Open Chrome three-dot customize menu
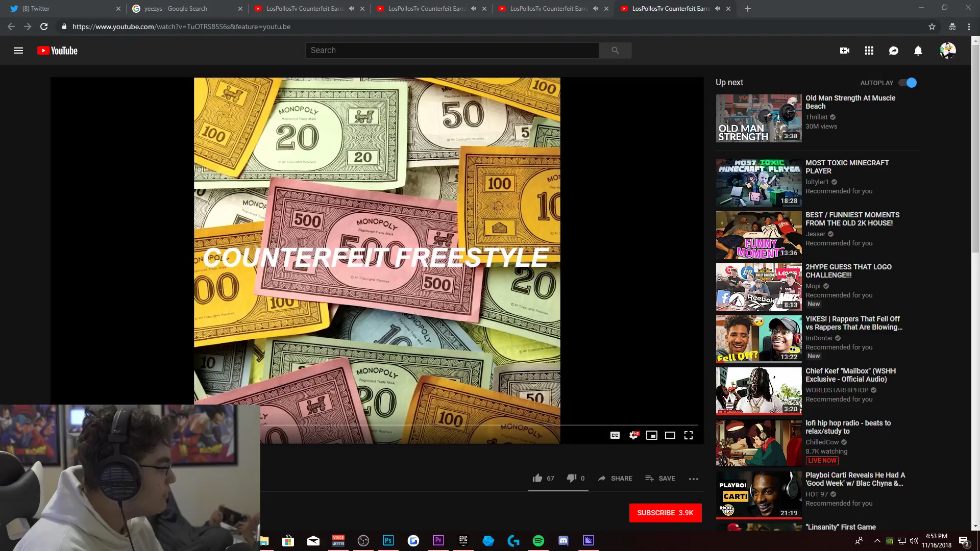This screenshot has height=551, width=980. [x=969, y=27]
